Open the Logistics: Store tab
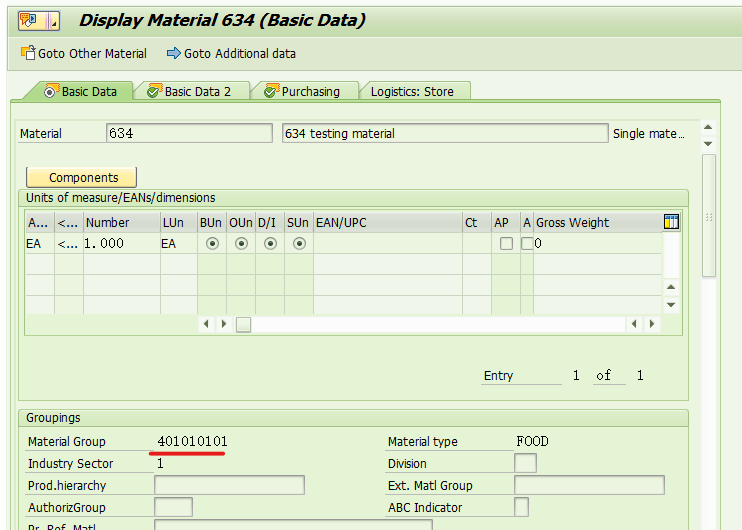Viewport: 742px width, 530px height. pyautogui.click(x=412, y=91)
